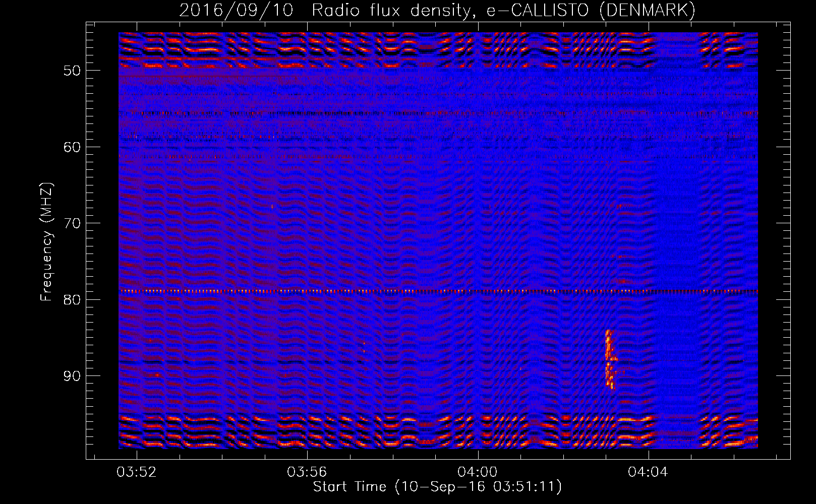
Task: Click the 04:00 time axis tick label
Action: (478, 472)
